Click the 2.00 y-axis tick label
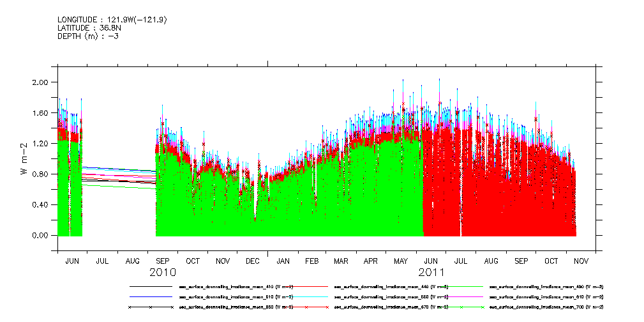The width and height of the screenshot is (644, 322). point(40,82)
